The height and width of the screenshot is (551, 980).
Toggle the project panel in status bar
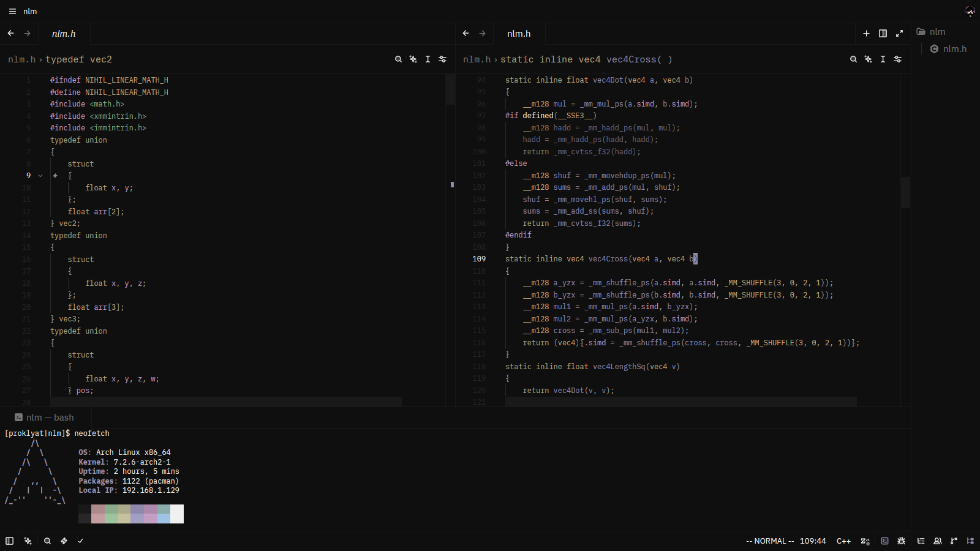[x=970, y=541]
